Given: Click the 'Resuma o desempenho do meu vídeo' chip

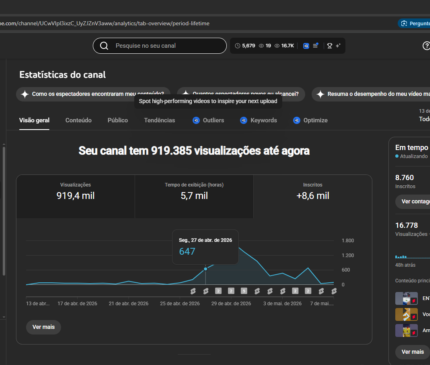Looking at the screenshot, I should (x=371, y=94).
